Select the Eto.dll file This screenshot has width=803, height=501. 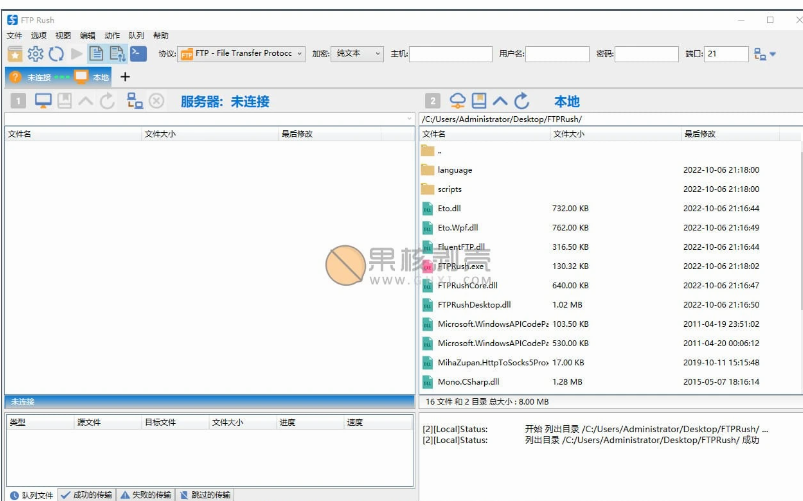(x=609, y=208)
